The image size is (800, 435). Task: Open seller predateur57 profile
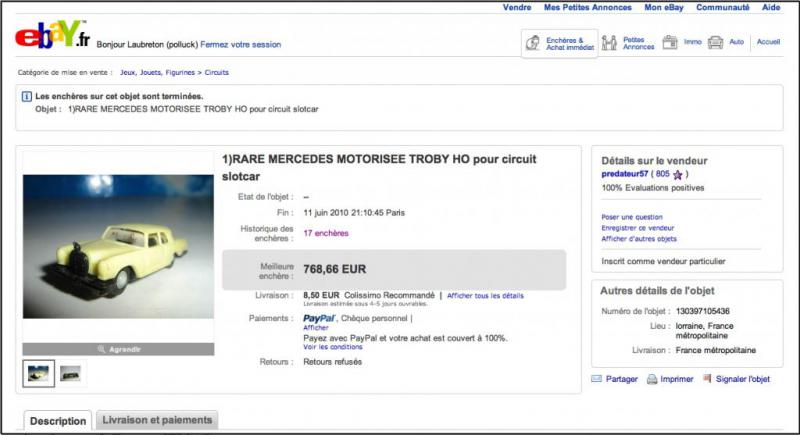click(624, 174)
